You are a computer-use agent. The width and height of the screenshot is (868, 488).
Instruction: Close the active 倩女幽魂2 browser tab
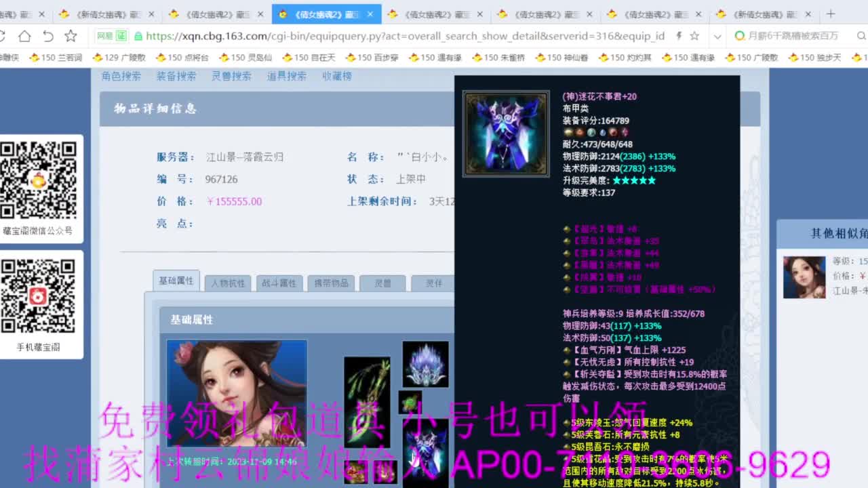click(x=371, y=14)
